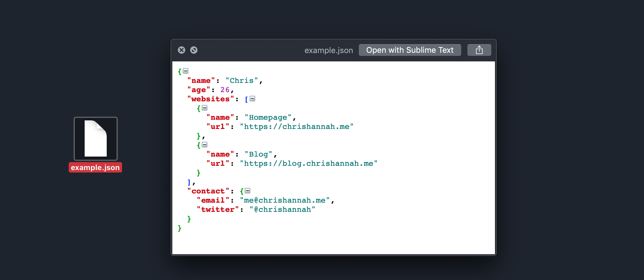644x280 pixels.
Task: Collapse the Blog website object
Action: click(205, 145)
